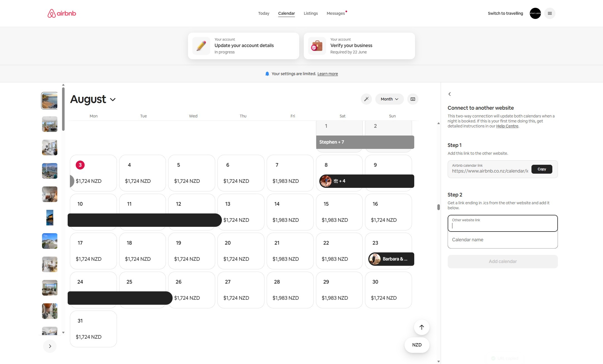Click the pencil icon on Update account card
Image resolution: width=603 pixels, height=364 pixels.
point(201,46)
